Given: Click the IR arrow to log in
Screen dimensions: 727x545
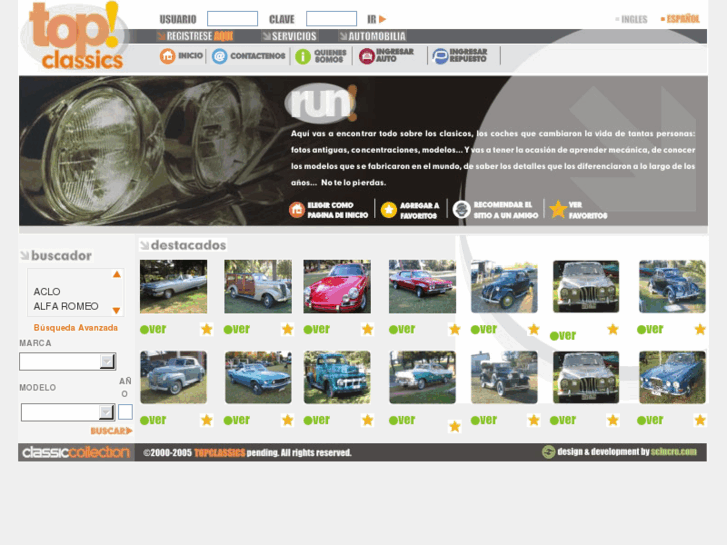Looking at the screenshot, I should pyautogui.click(x=383, y=19).
